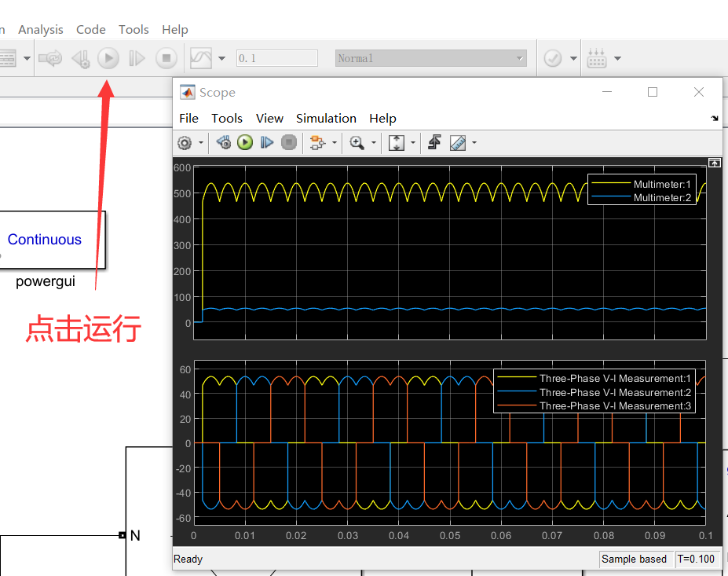Click the Sample based status indicator
728x576 pixels.
635,559
